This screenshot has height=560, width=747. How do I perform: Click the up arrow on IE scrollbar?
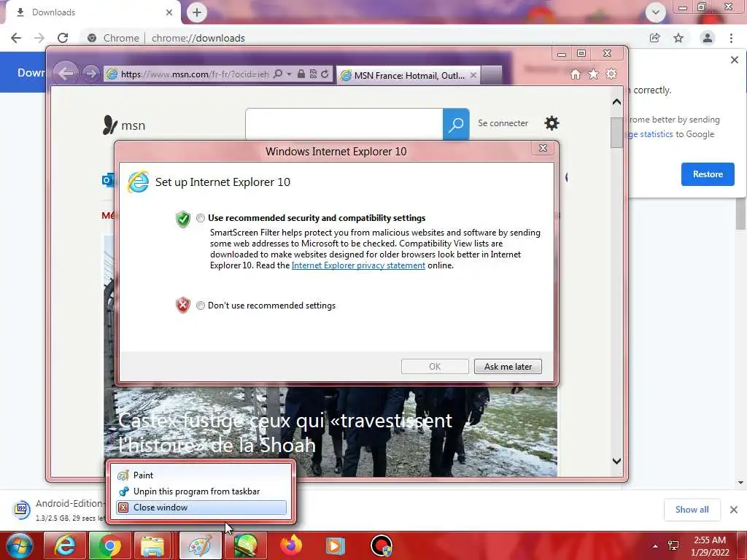(x=616, y=102)
